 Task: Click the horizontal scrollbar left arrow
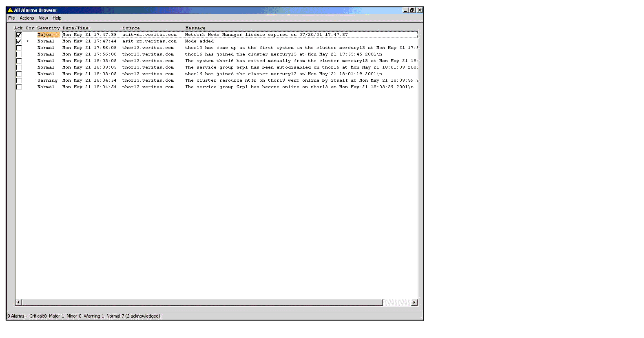[x=18, y=302]
